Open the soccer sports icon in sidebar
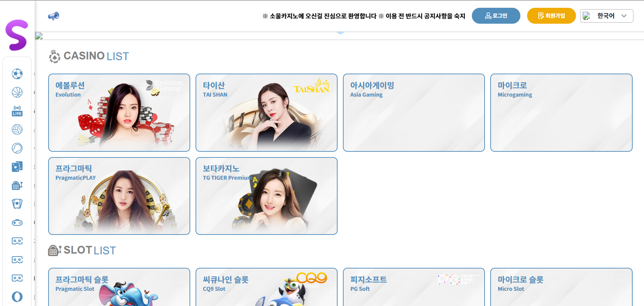This screenshot has height=306, width=644. pyautogui.click(x=17, y=74)
